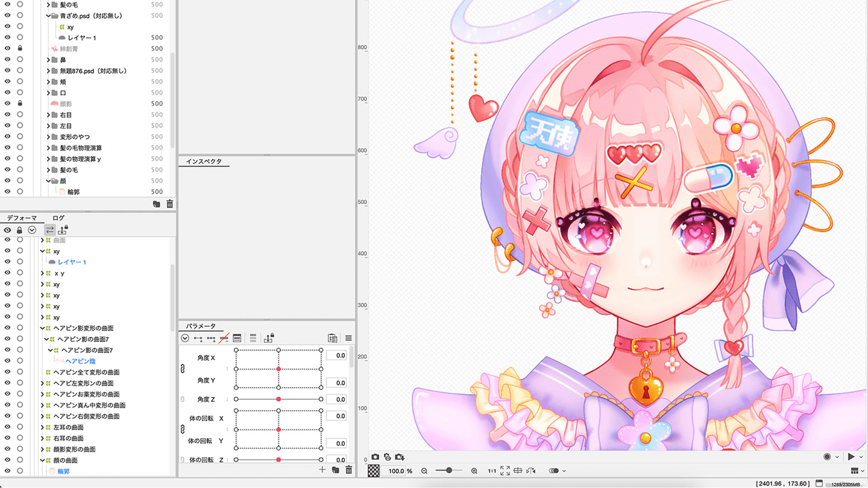Expand the 右耳の曲面 deformer
This screenshot has height=488, width=868.
(x=42, y=438)
